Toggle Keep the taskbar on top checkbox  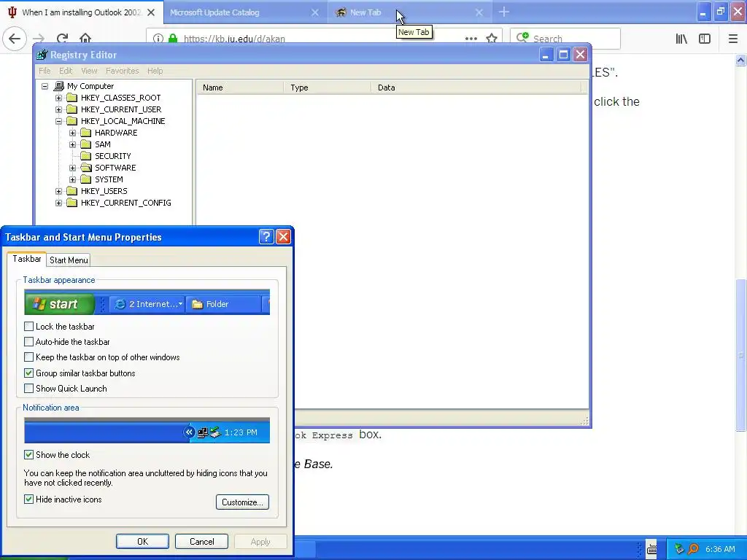pos(28,357)
